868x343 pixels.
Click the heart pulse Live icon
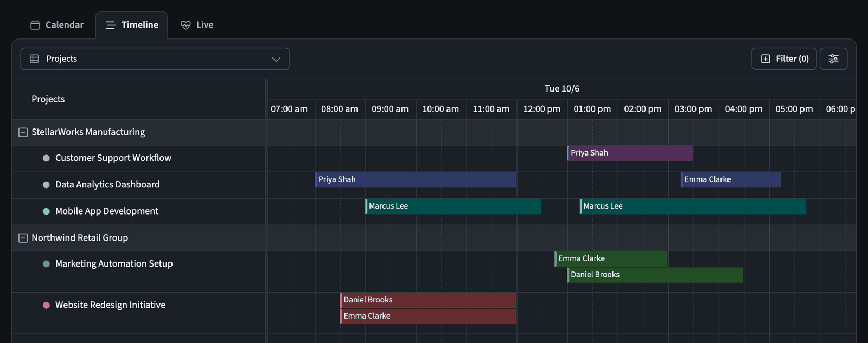tap(186, 25)
